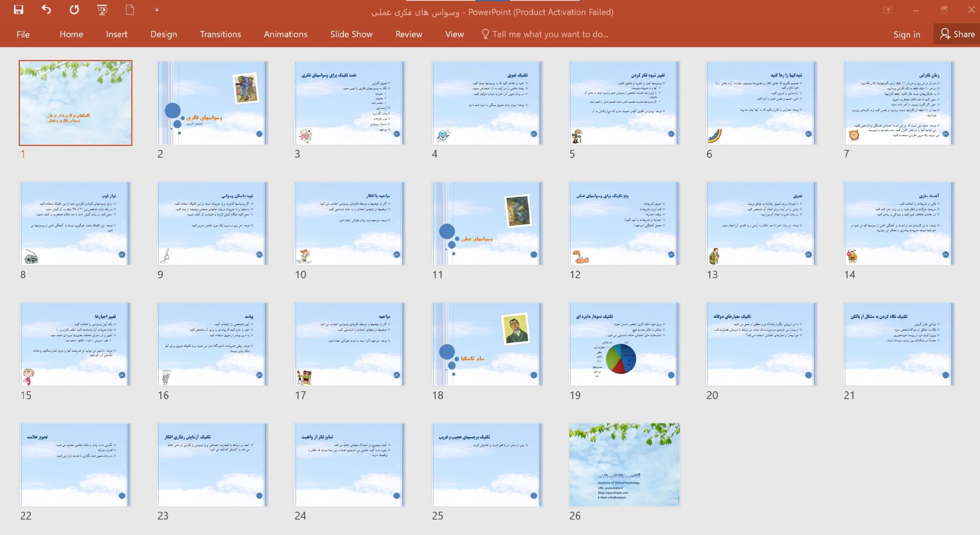
Task: Undo the last action
Action: pyautogui.click(x=46, y=10)
